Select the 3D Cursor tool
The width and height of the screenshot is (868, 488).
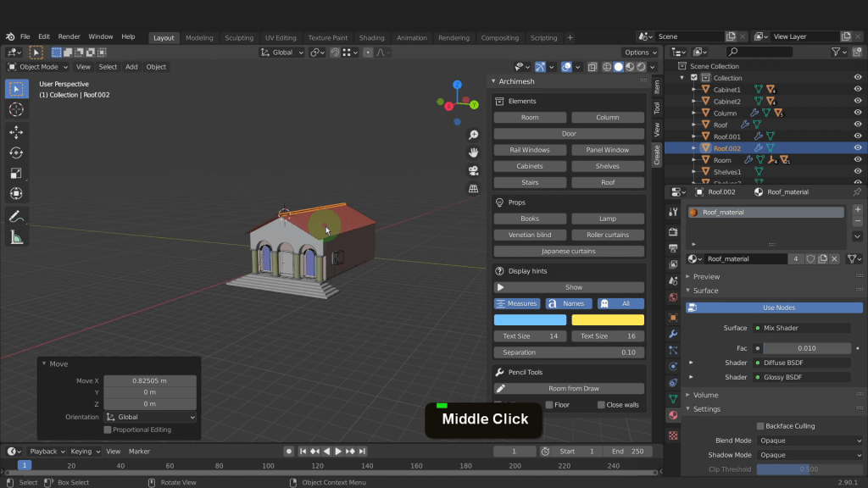coord(16,109)
